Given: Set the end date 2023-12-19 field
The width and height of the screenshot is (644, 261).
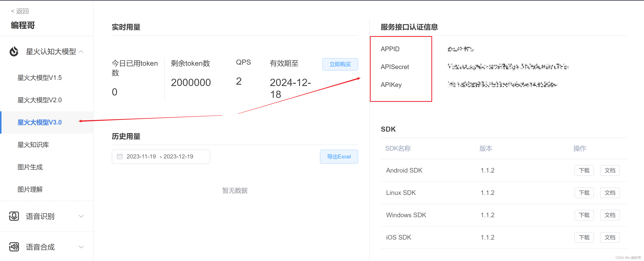Looking at the screenshot, I should point(178,157).
